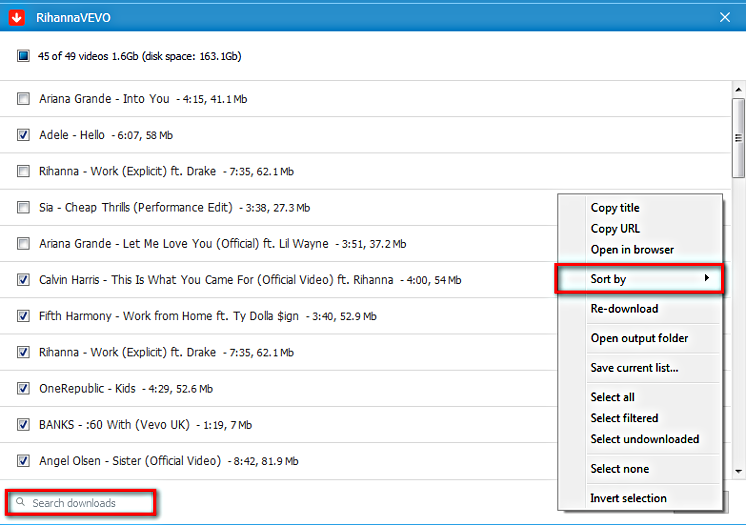Image resolution: width=746 pixels, height=526 pixels.
Task: Choose Copy URL from context menu
Action: [615, 229]
